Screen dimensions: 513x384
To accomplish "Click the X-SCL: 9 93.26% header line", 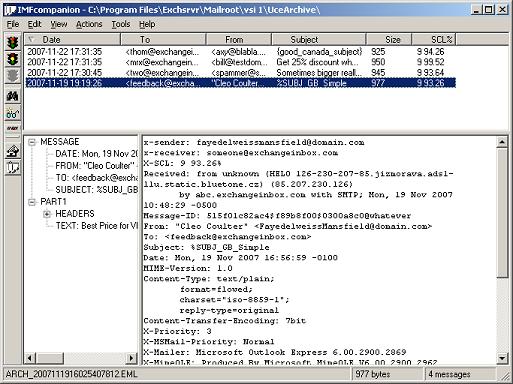I will 182,163.
